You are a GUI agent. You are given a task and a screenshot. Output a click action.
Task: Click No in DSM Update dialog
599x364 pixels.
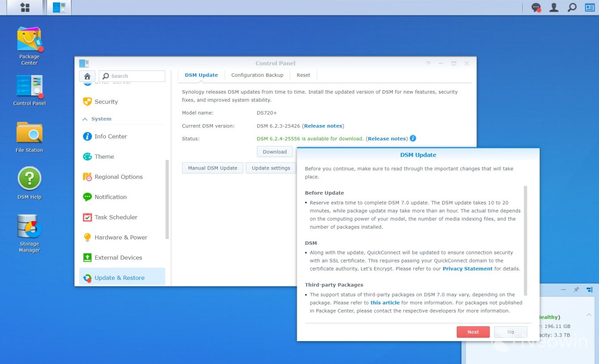pyautogui.click(x=511, y=332)
